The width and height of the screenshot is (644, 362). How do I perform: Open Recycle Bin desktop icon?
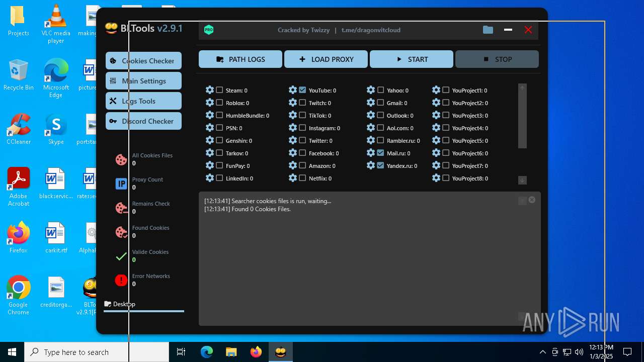(18, 74)
